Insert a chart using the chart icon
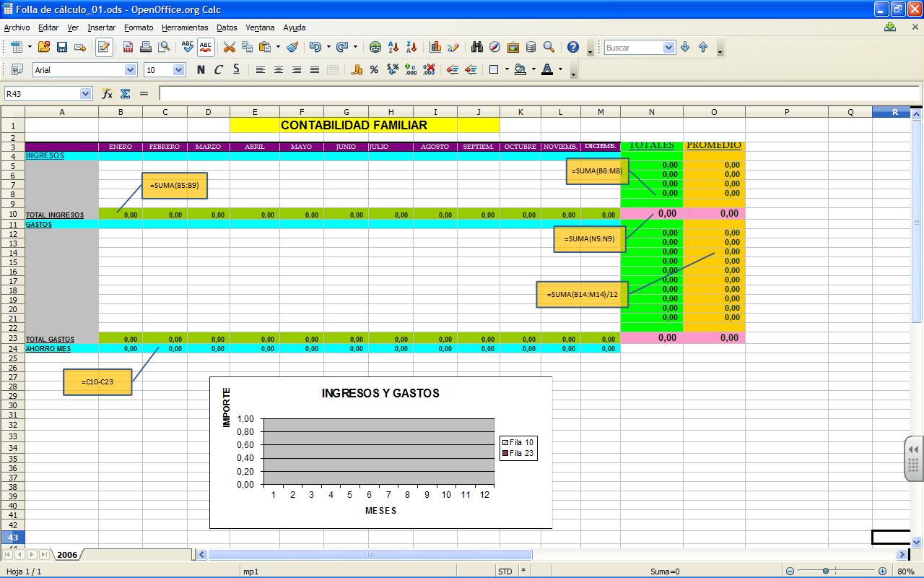The width and height of the screenshot is (924, 578). pyautogui.click(x=435, y=48)
